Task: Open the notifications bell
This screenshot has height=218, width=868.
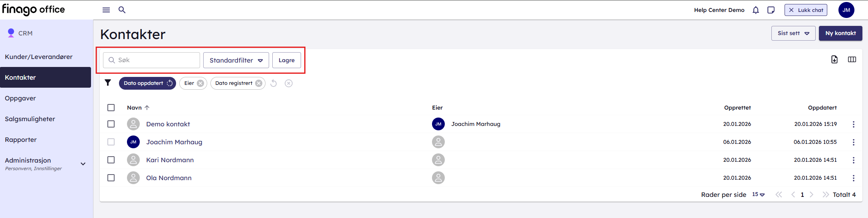Action: (755, 10)
